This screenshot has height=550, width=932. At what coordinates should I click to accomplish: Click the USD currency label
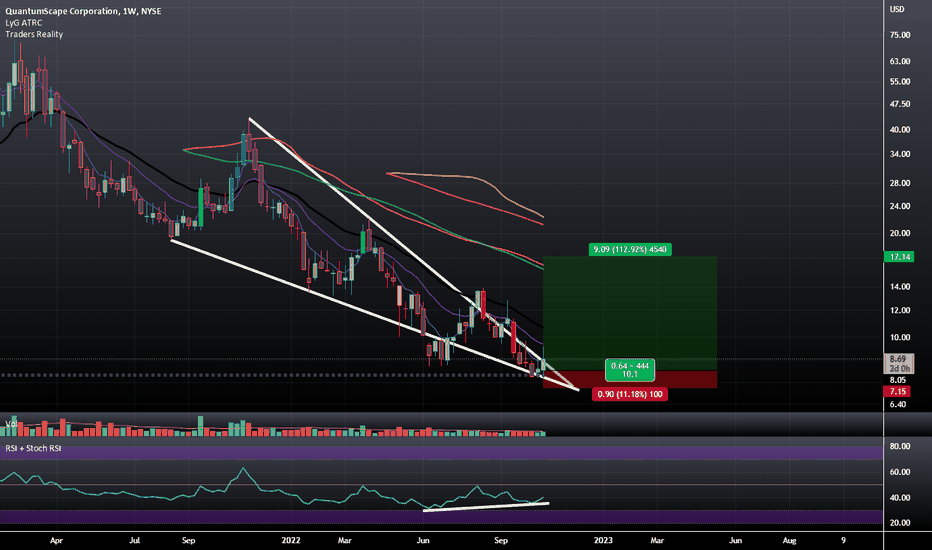pyautogui.click(x=897, y=9)
